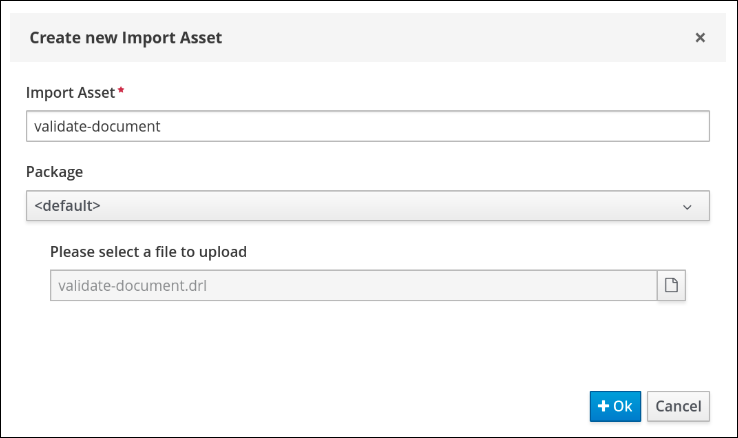This screenshot has height=438, width=738.
Task: Focus the Import Asset name field
Action: [367, 127]
